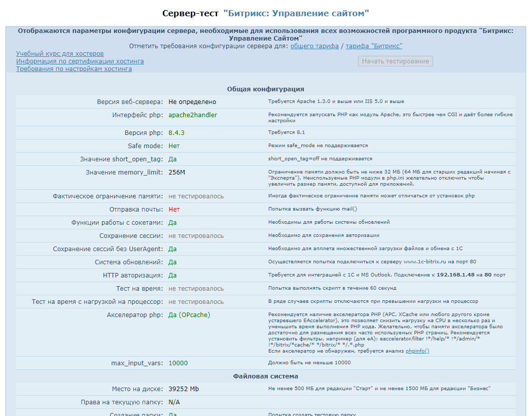Click the "Файловая система" section heading
Image resolution: width=532 pixels, height=416 pixels.
(265, 376)
